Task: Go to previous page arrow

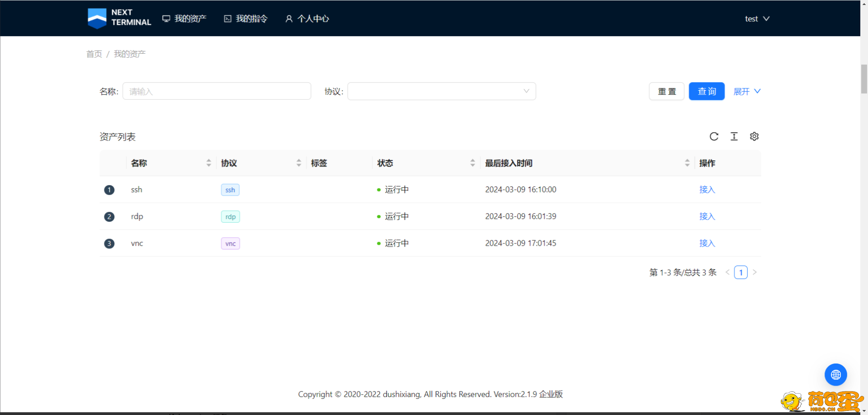Action: [727, 272]
